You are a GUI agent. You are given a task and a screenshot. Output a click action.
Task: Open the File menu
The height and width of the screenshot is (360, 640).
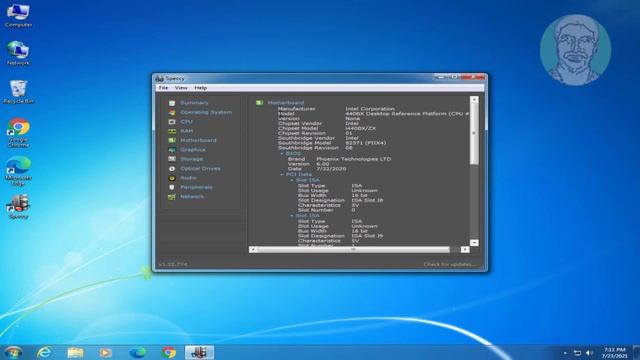click(163, 88)
